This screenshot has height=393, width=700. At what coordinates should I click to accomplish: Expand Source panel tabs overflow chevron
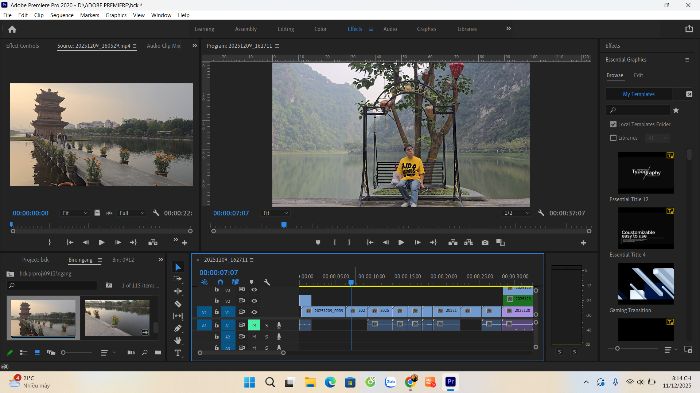point(195,46)
